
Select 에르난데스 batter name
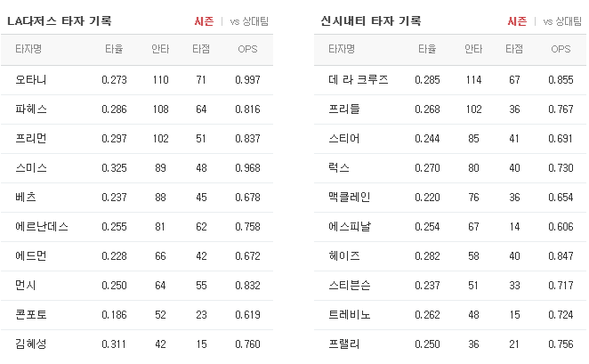point(42,227)
